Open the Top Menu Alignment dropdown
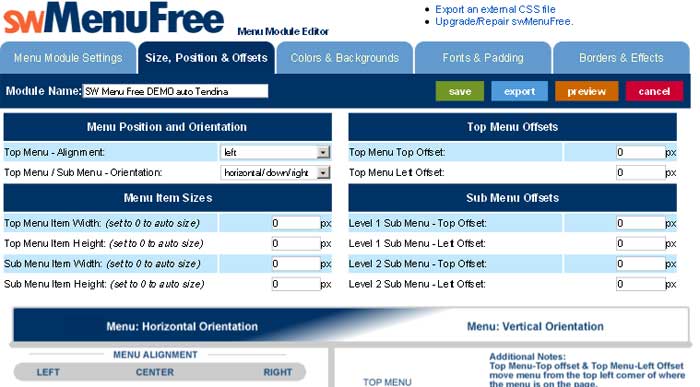The width and height of the screenshot is (700, 387). [x=275, y=152]
